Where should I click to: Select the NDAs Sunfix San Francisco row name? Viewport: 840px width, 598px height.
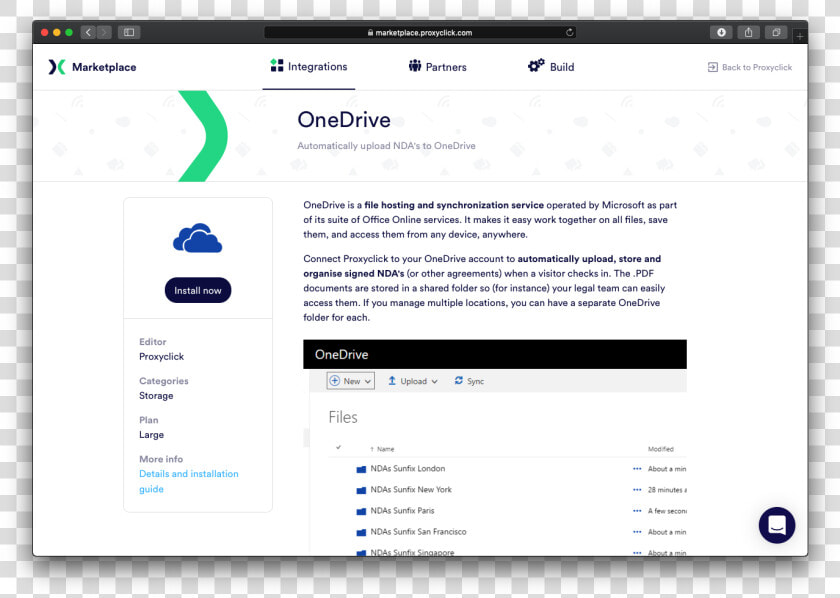(418, 532)
